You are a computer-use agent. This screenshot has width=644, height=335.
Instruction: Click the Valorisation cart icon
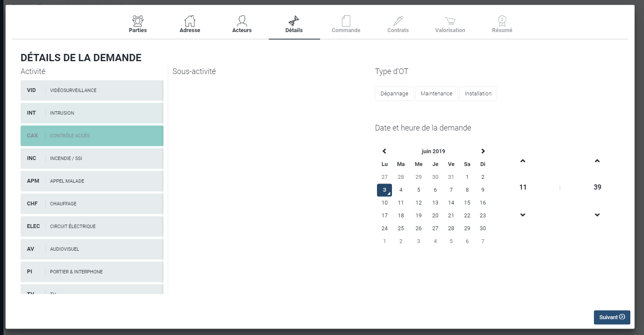point(450,21)
